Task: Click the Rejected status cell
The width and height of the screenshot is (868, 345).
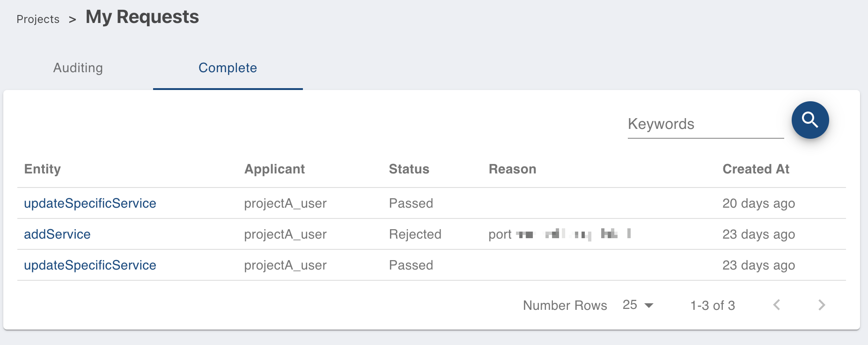Action: [x=415, y=234]
